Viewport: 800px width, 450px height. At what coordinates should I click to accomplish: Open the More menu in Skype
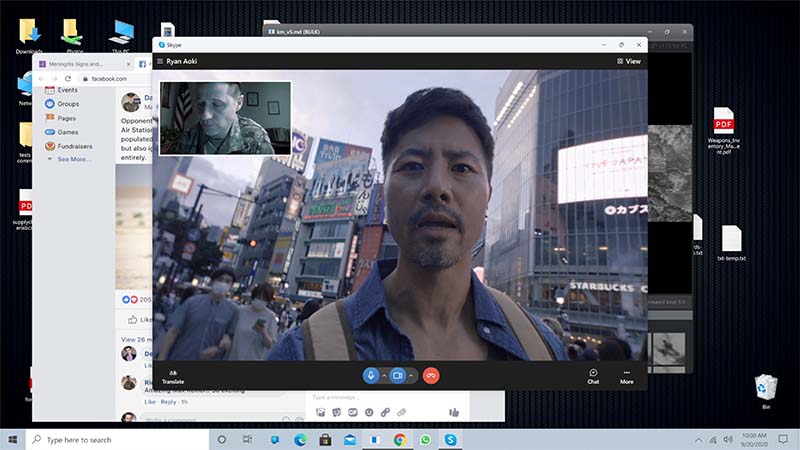pos(627,377)
